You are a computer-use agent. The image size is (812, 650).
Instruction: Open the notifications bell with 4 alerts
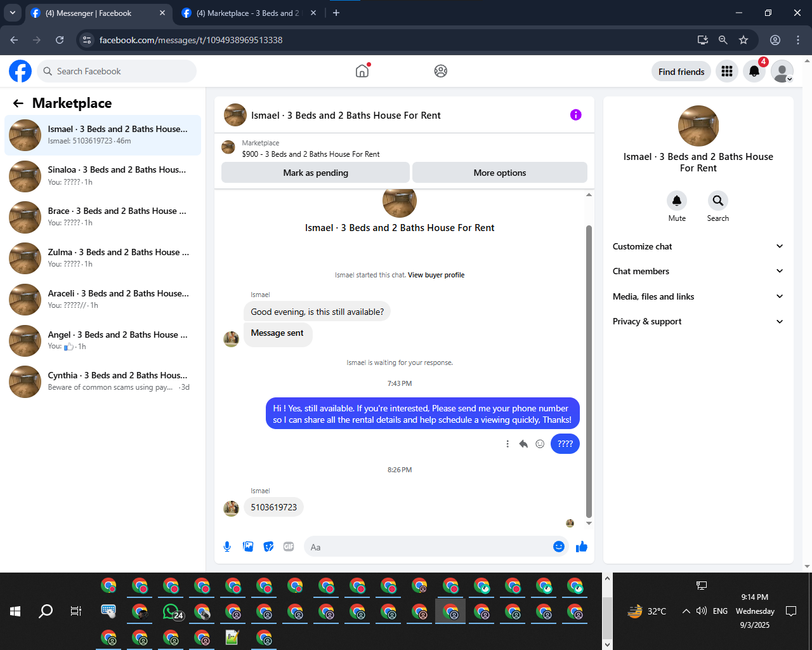[x=754, y=71]
